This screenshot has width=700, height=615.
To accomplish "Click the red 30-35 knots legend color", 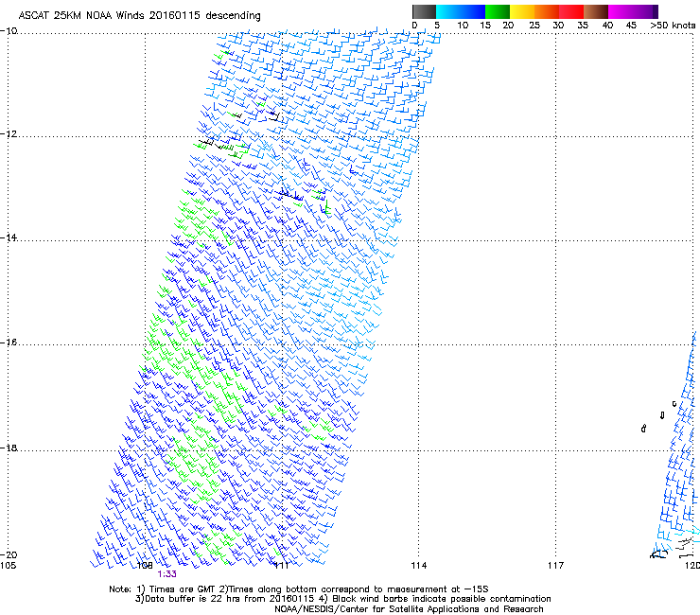I will point(571,11).
